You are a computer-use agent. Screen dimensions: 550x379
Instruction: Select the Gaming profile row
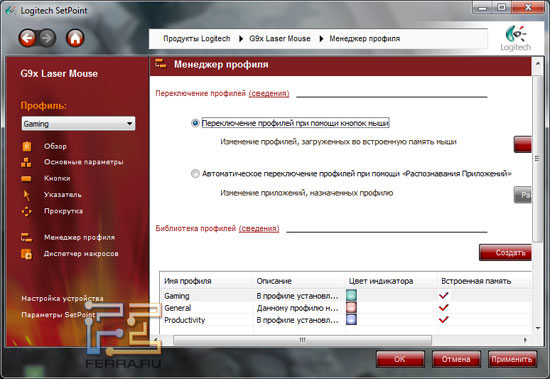346,295
